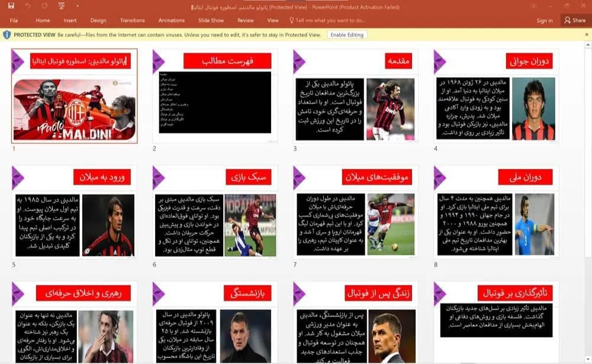Open the Slide Show tab

tap(211, 20)
